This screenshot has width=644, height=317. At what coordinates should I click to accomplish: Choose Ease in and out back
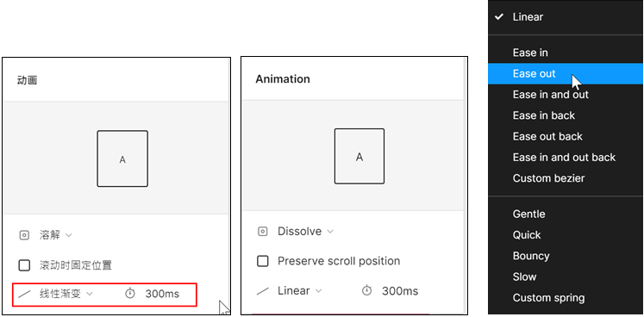coord(566,158)
